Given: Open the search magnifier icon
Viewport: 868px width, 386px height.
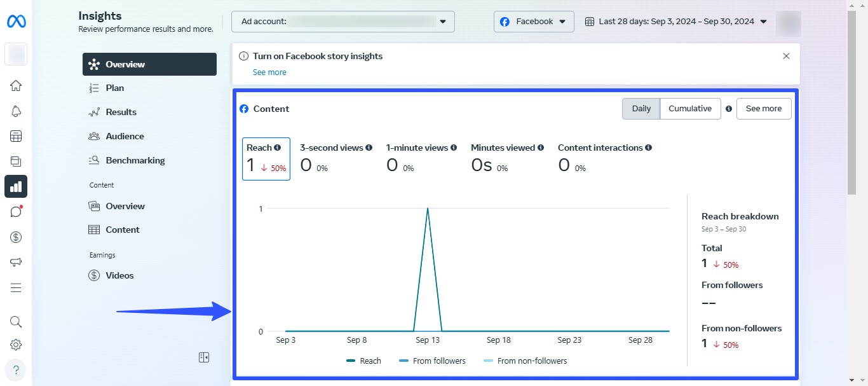Looking at the screenshot, I should [16, 321].
